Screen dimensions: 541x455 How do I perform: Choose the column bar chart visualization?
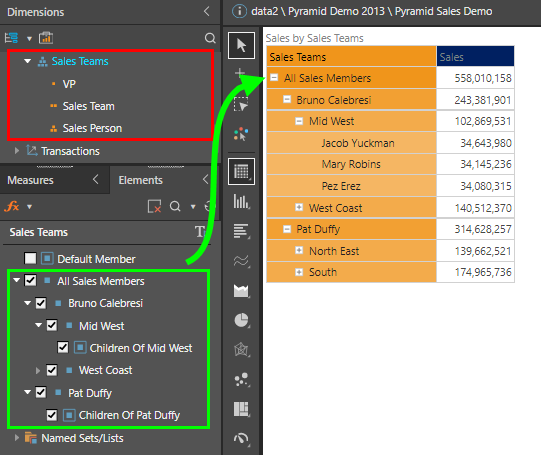click(241, 201)
